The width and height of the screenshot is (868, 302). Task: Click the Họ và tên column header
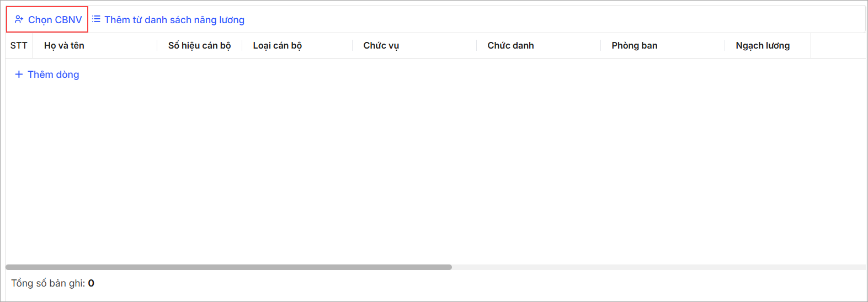[x=64, y=45]
